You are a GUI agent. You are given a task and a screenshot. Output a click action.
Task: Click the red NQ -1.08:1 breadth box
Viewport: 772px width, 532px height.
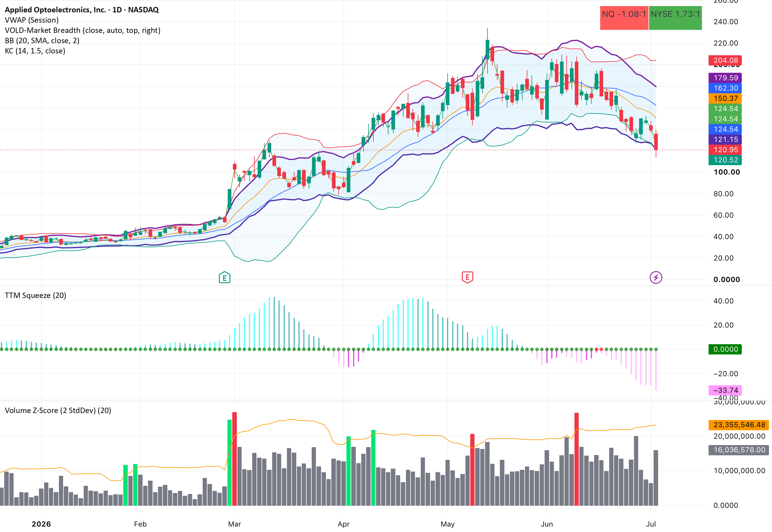pyautogui.click(x=624, y=18)
